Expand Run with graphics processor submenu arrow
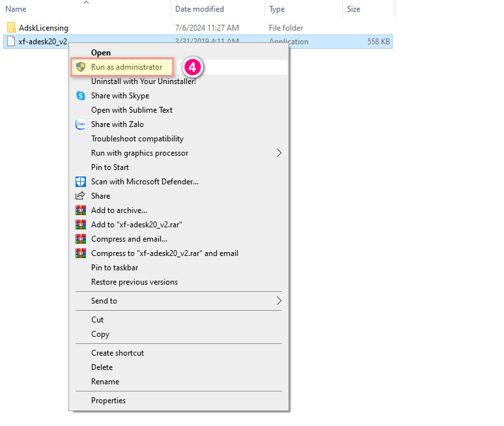504x426 pixels. click(x=279, y=153)
